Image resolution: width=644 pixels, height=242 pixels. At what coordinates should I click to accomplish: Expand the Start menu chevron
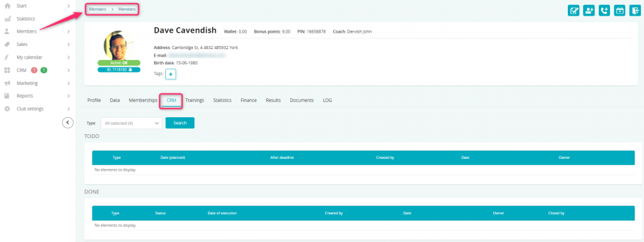(x=69, y=6)
